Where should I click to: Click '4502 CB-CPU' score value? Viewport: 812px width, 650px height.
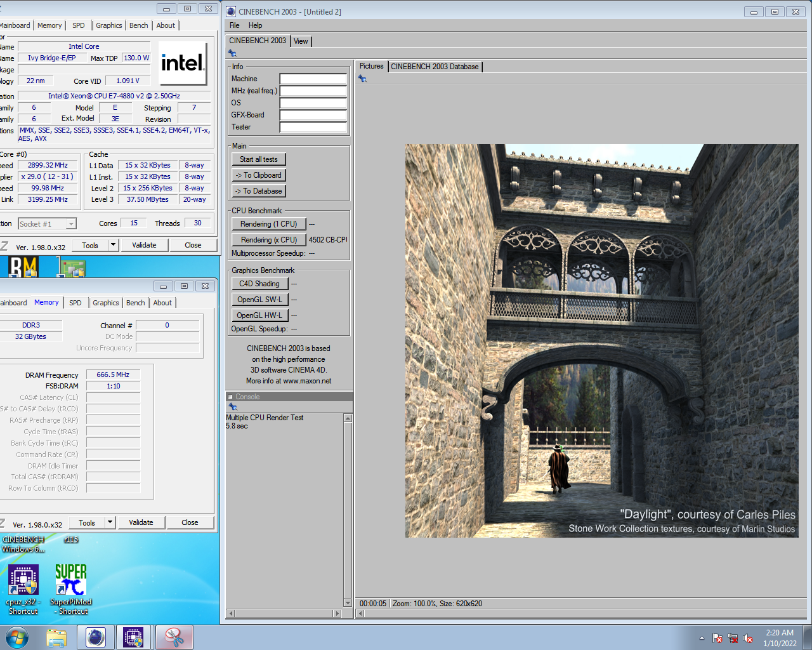click(328, 240)
